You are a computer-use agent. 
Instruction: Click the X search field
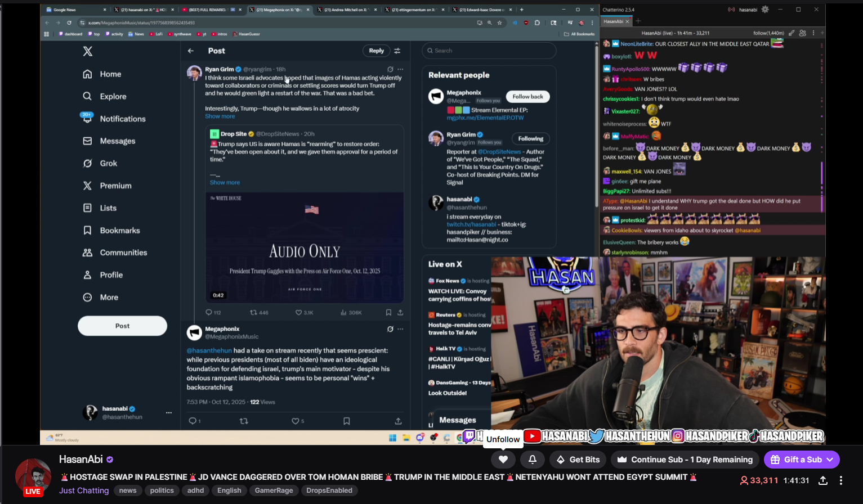[489, 51]
